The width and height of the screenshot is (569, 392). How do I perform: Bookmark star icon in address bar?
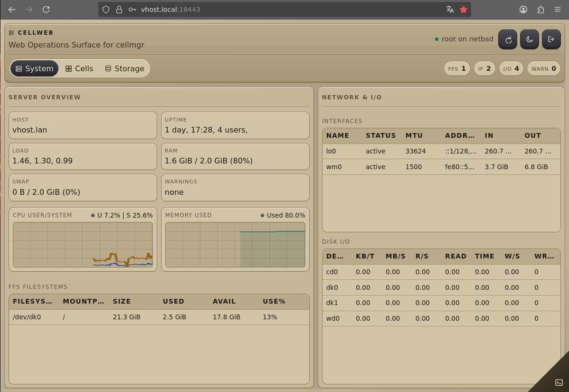(464, 10)
